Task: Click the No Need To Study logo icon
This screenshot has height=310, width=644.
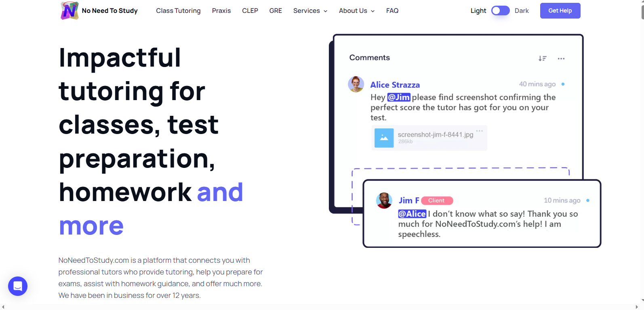Action: tap(69, 10)
